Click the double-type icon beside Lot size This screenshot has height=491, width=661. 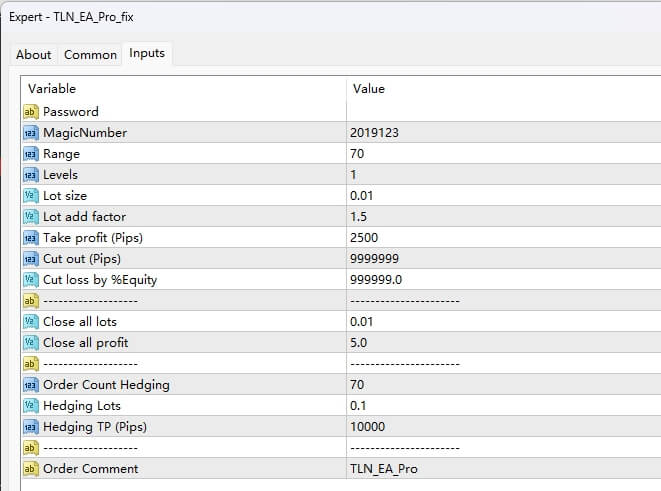[30, 196]
